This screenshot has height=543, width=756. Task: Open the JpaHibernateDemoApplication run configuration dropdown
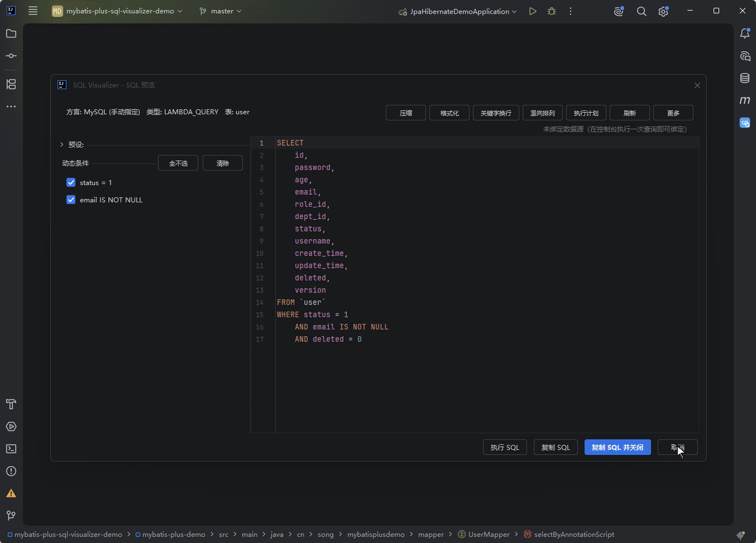coord(458,11)
